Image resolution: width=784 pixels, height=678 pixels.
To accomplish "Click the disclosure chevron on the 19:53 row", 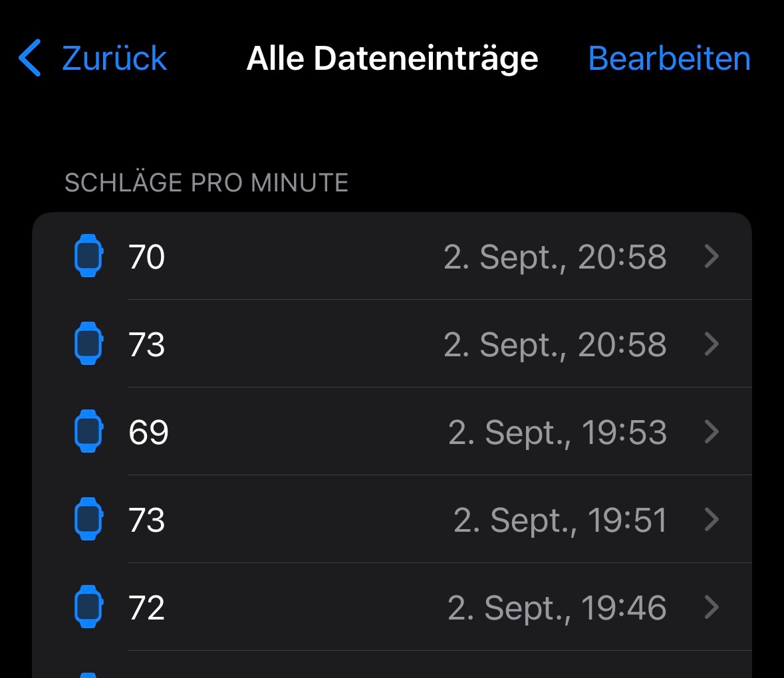I will [712, 431].
